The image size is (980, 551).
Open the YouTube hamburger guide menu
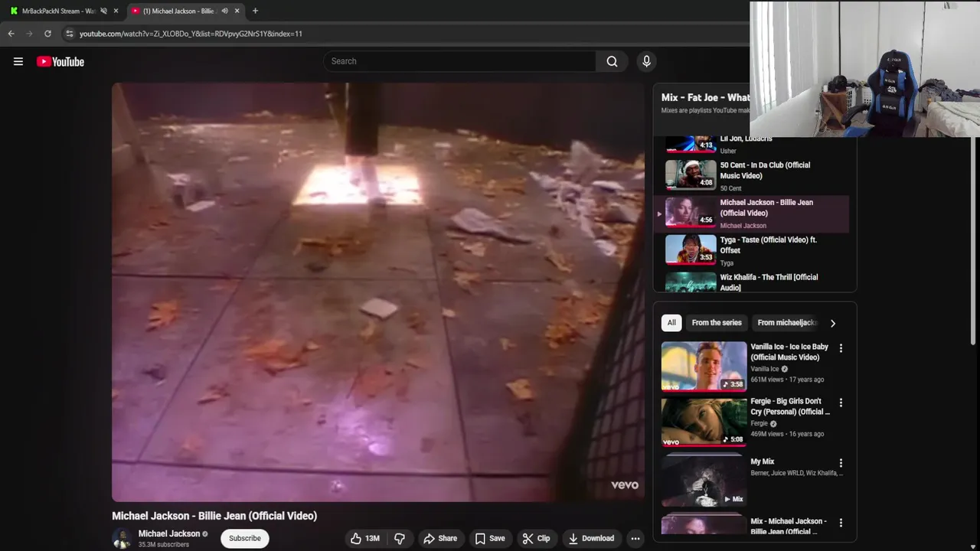[x=18, y=62]
